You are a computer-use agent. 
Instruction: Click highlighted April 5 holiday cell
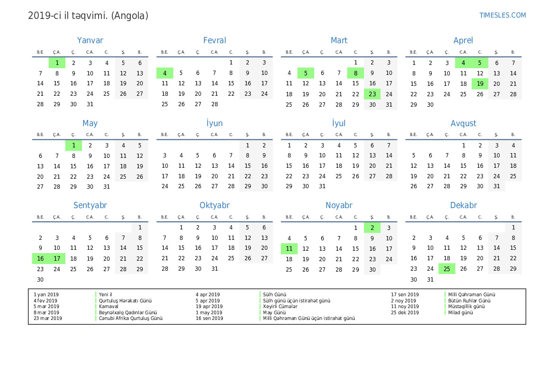click(480, 63)
